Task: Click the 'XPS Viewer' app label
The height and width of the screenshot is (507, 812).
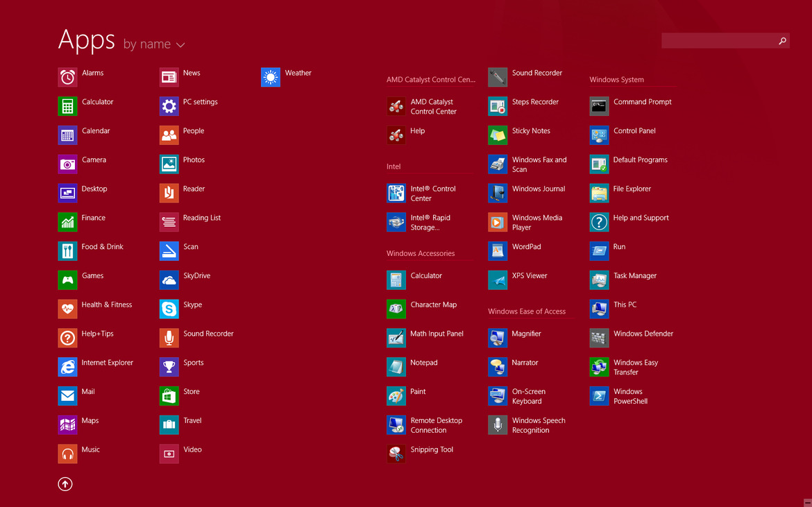Action: (530, 276)
